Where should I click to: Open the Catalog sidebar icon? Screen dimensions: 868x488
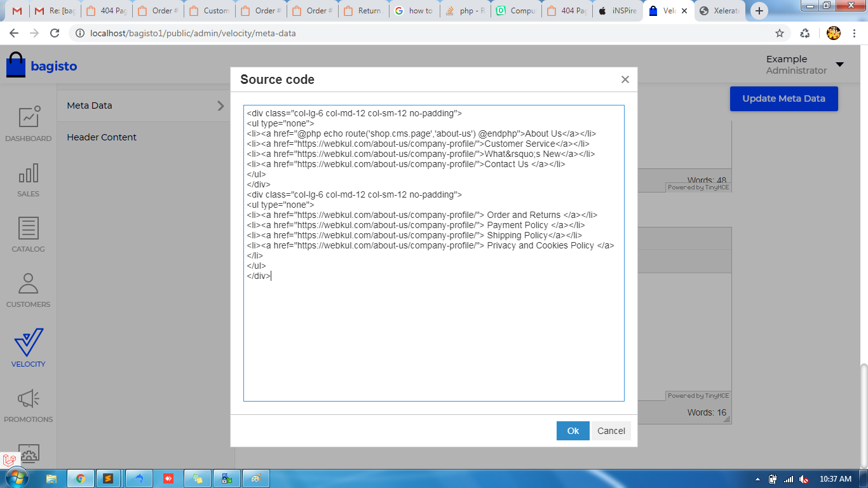(29, 234)
